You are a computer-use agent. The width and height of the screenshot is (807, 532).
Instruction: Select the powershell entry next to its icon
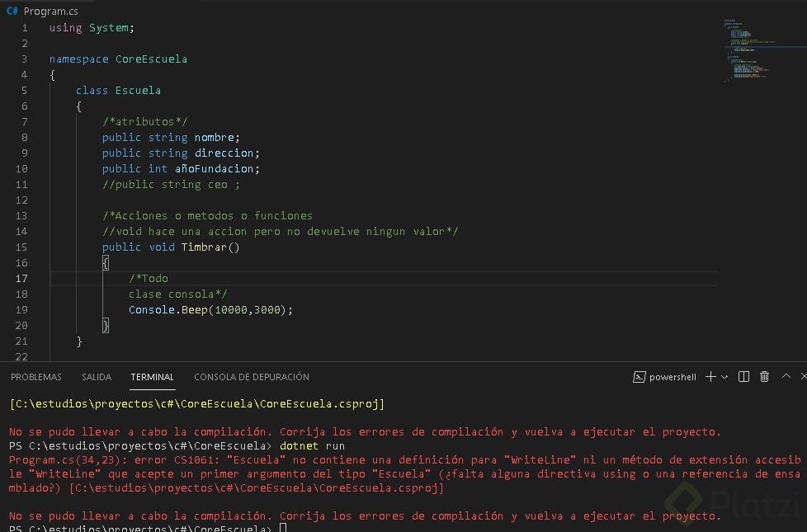673,377
